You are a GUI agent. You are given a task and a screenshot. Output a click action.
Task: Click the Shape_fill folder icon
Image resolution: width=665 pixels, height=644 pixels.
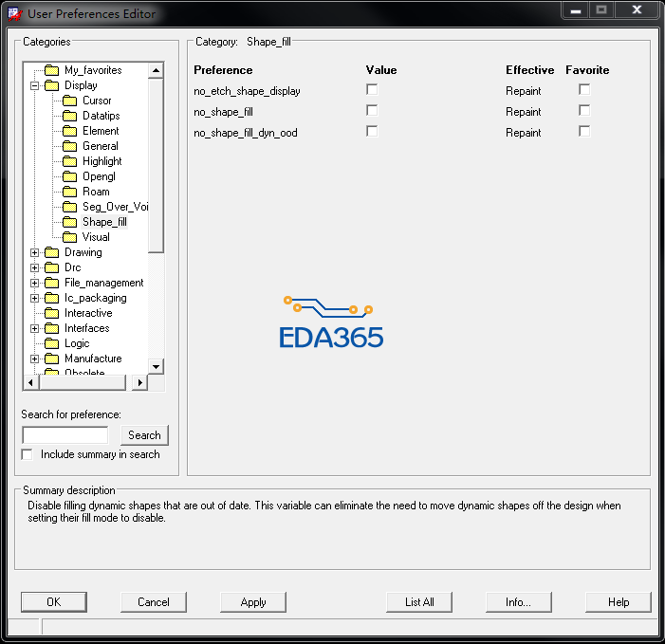(69, 222)
